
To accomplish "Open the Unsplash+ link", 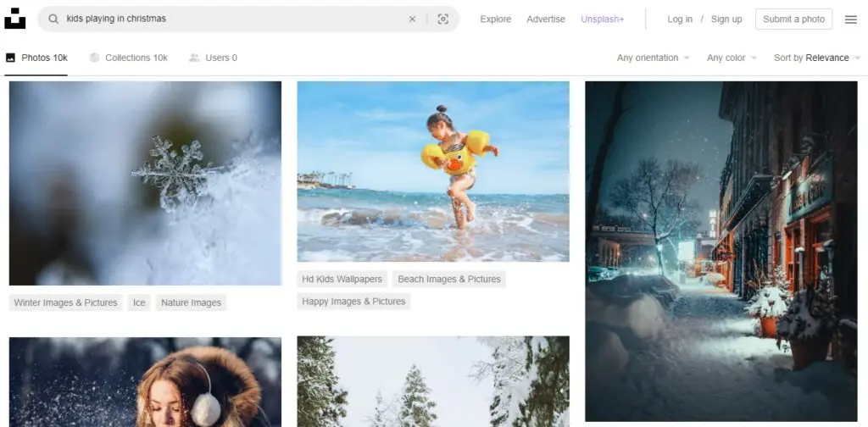I will pos(602,19).
